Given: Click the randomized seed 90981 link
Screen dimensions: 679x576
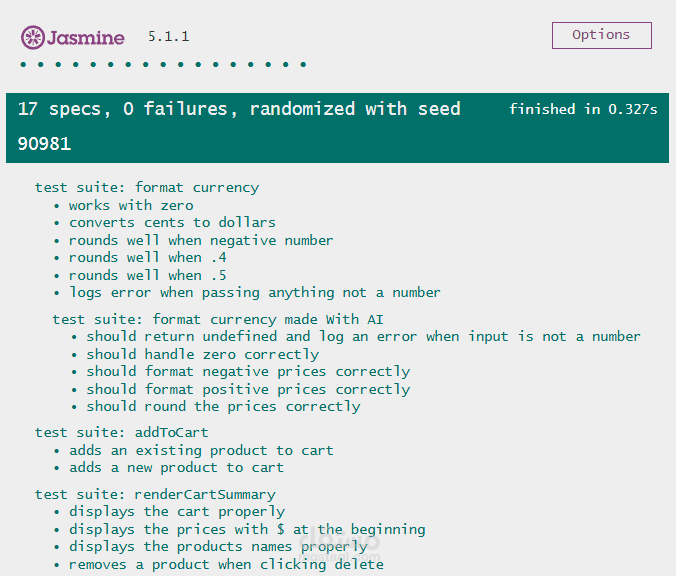Looking at the screenshot, I should click(44, 144).
